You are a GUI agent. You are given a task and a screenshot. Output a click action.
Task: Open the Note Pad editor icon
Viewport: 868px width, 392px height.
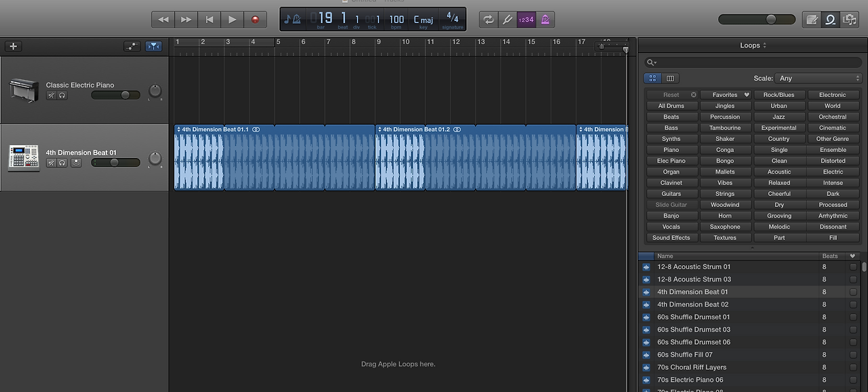coord(812,20)
